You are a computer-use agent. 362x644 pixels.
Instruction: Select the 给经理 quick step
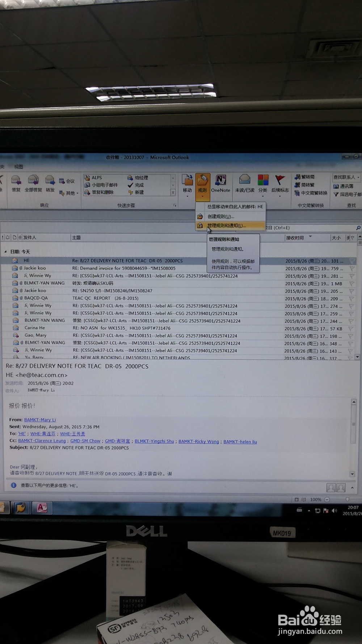tap(138, 177)
